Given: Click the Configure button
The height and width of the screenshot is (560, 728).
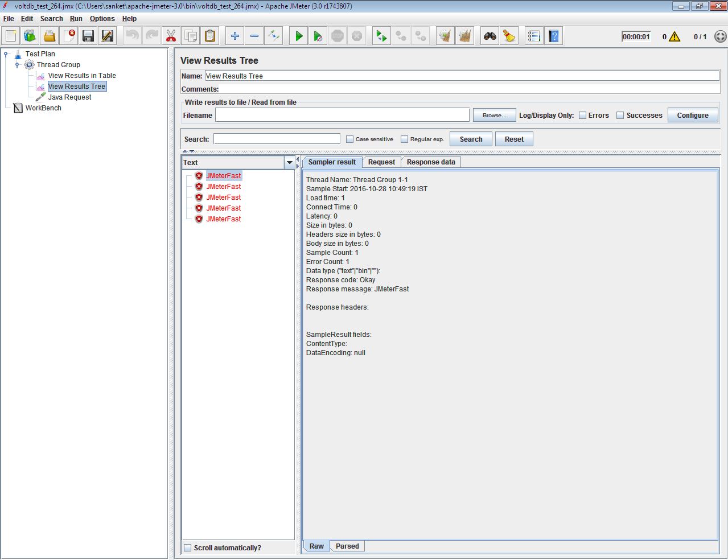Looking at the screenshot, I should (693, 115).
